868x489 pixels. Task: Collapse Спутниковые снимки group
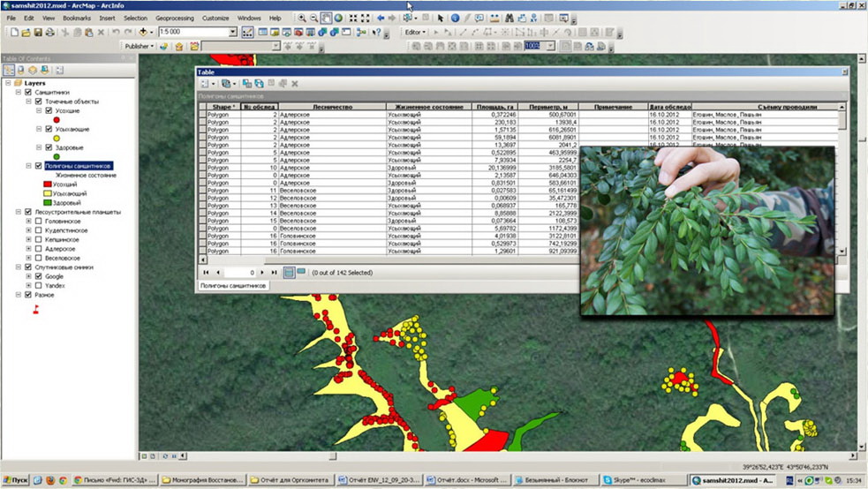[x=19, y=267]
